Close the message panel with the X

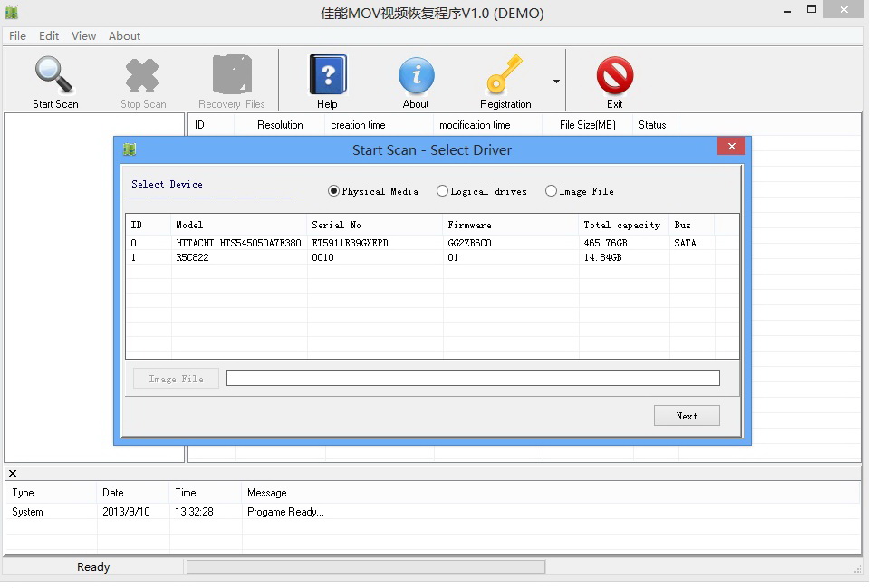coord(13,473)
